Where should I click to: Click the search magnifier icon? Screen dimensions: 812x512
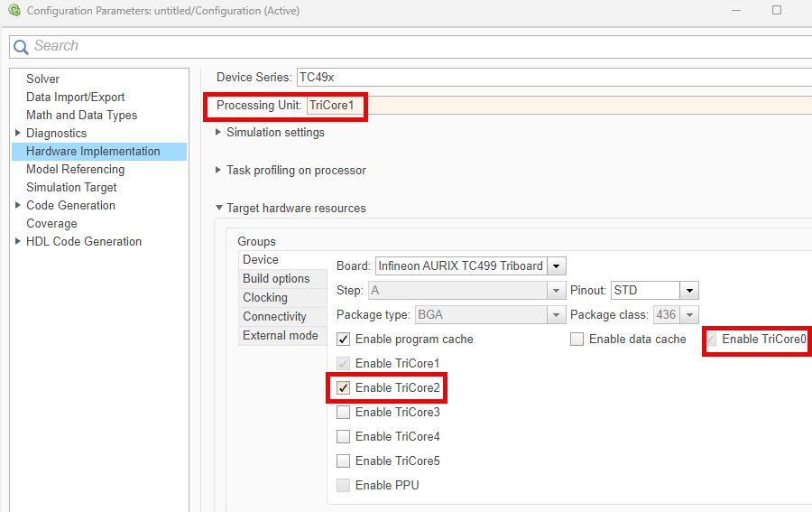21,47
